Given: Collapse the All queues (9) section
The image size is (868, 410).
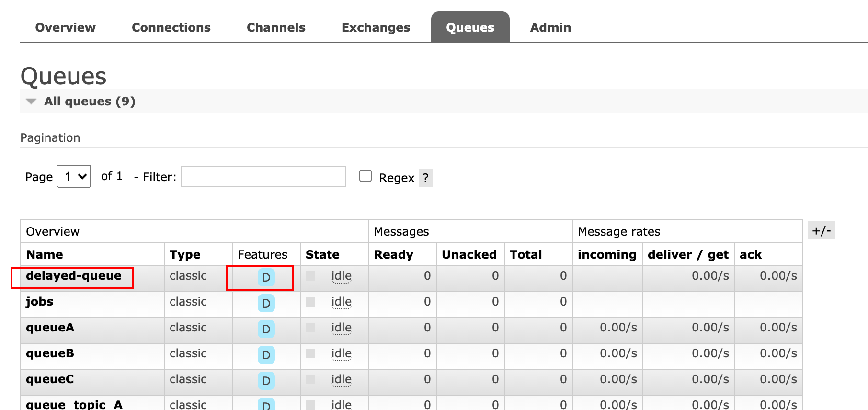Looking at the screenshot, I should (81, 102).
